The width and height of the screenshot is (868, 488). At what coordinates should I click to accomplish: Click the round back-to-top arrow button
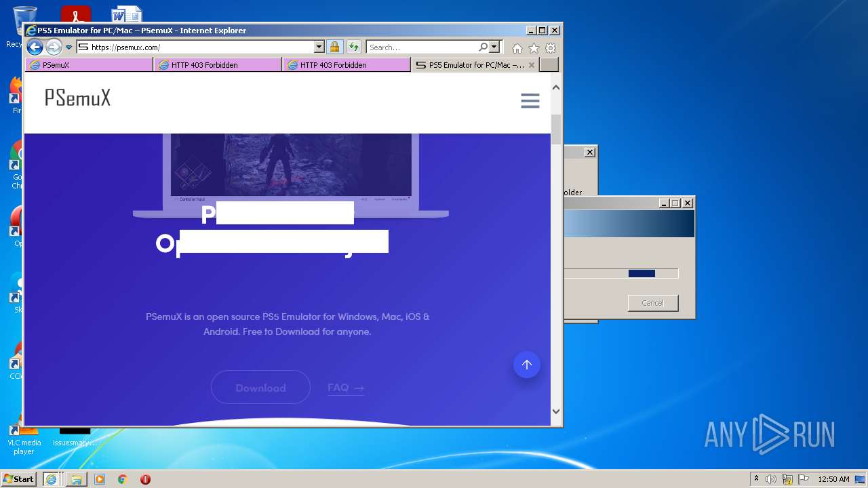click(527, 365)
